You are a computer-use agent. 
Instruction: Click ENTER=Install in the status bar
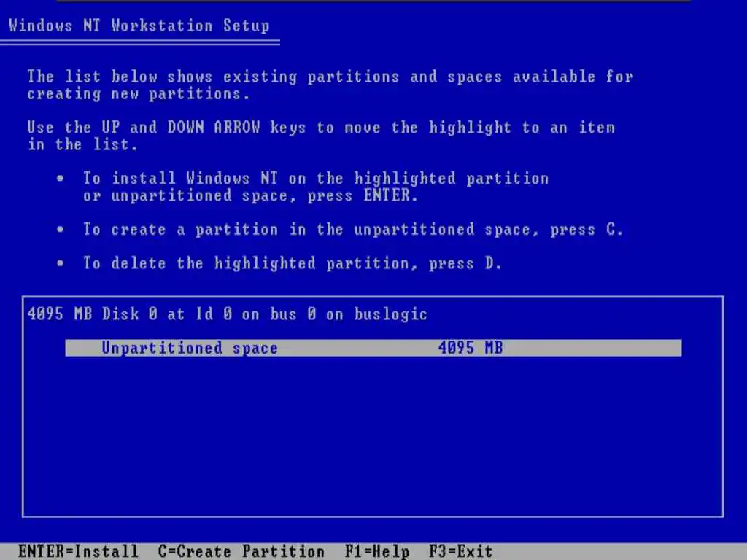tap(78, 551)
